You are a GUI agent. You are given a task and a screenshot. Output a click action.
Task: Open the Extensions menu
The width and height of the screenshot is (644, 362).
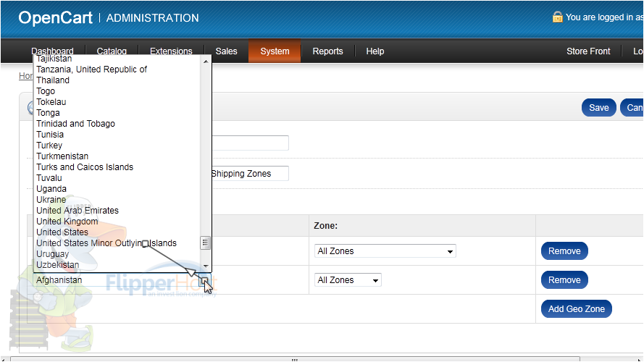tap(171, 51)
